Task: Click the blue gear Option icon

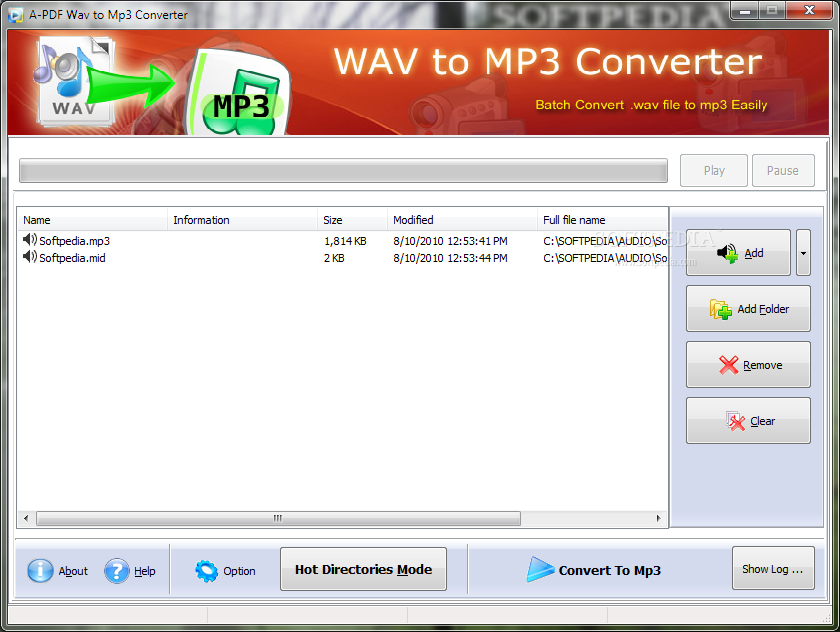Action: 207,571
